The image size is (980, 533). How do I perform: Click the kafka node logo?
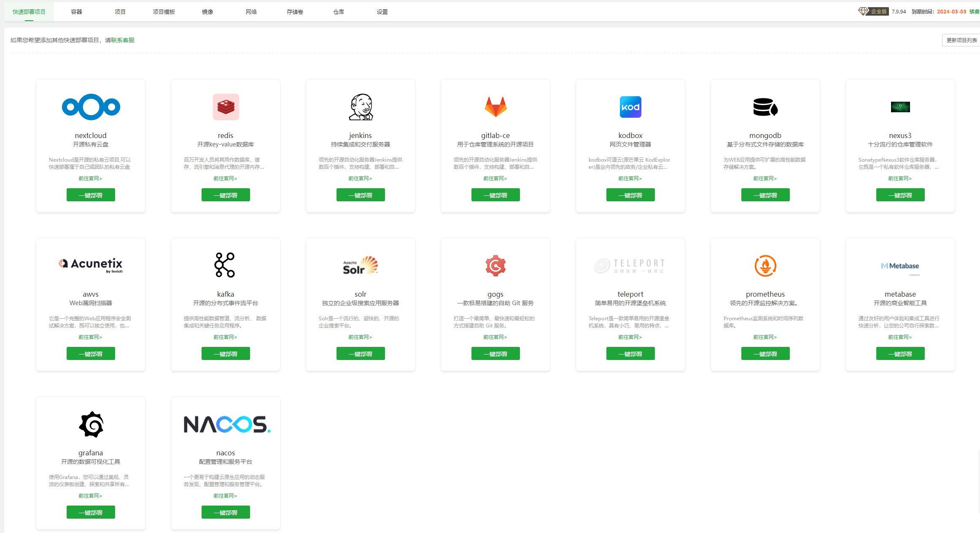click(225, 265)
